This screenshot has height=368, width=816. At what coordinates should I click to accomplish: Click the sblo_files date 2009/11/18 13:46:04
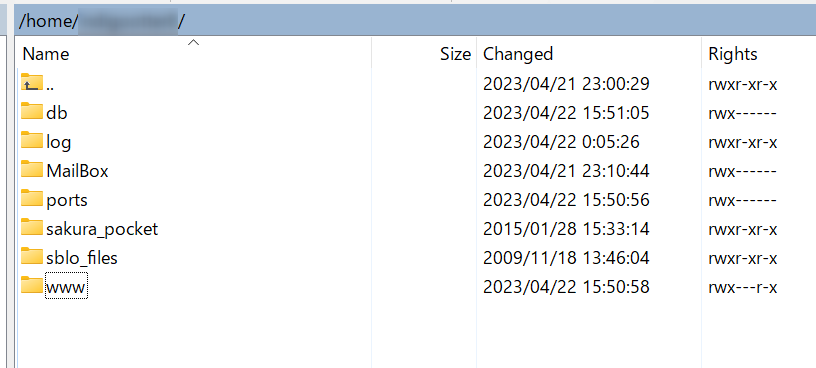tap(566, 258)
